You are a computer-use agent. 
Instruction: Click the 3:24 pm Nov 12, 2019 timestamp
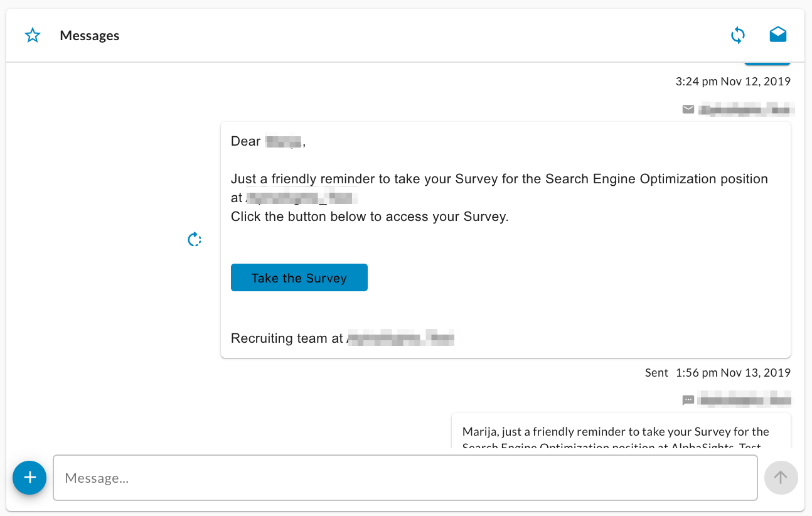(x=733, y=81)
